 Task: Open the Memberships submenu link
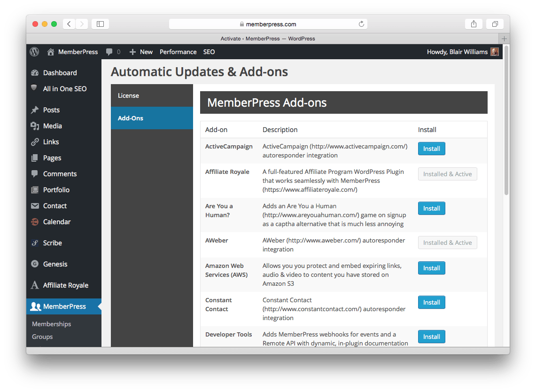[x=52, y=324]
